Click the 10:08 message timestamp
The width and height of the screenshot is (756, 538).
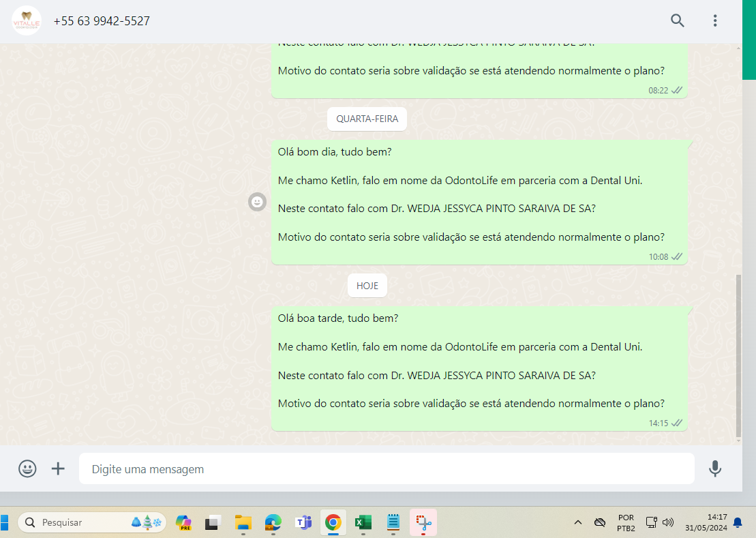(658, 257)
